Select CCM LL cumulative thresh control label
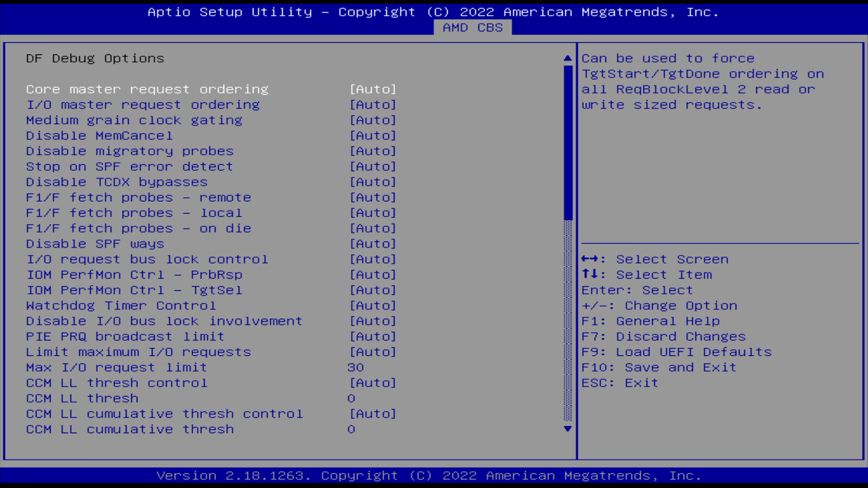This screenshot has height=488, width=868. [164, 414]
